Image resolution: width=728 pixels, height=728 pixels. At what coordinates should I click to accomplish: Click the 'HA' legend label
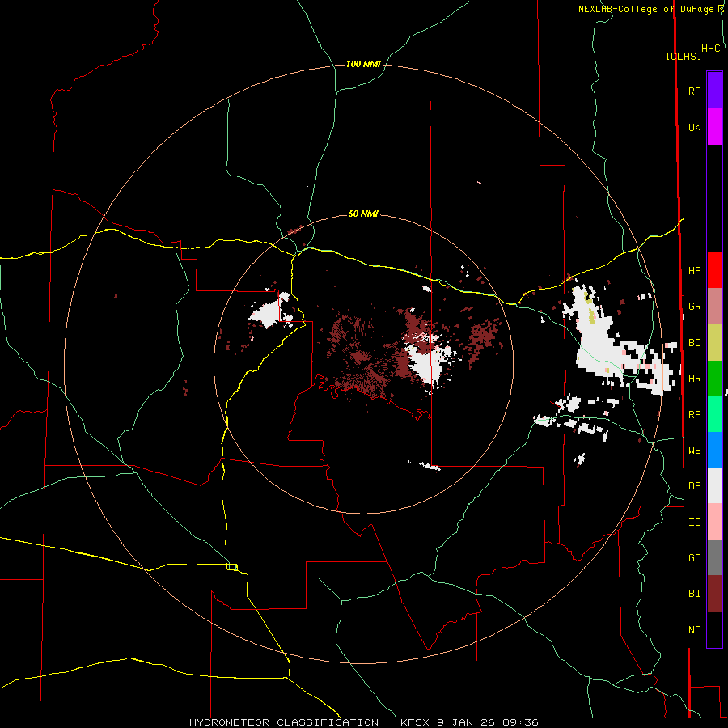pyautogui.click(x=694, y=271)
